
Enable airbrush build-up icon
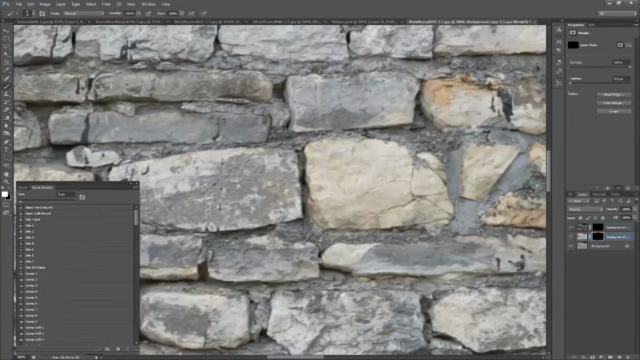[191, 13]
